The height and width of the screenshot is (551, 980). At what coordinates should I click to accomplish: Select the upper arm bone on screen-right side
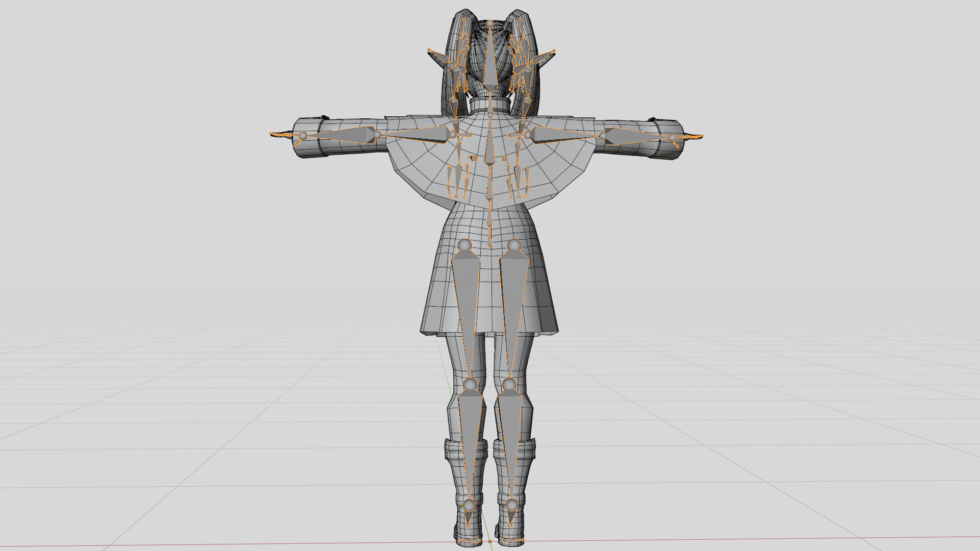coord(561,134)
